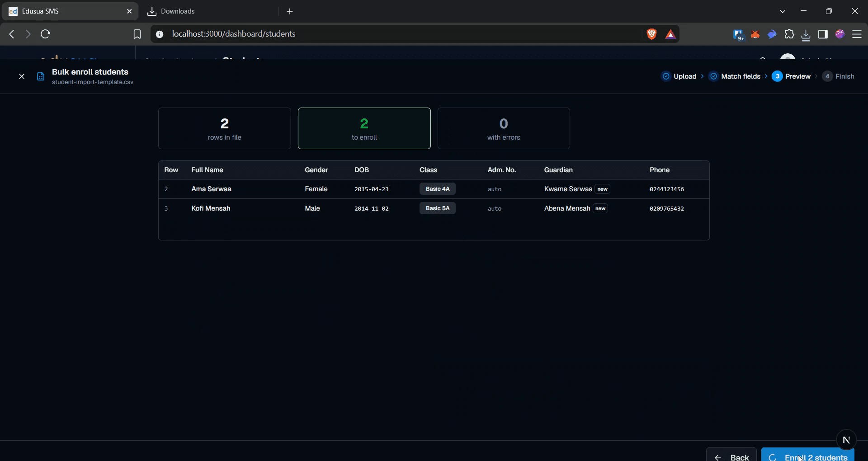Click the Guardian column header
Screen dimensions: 868x461
pyautogui.click(x=558, y=170)
